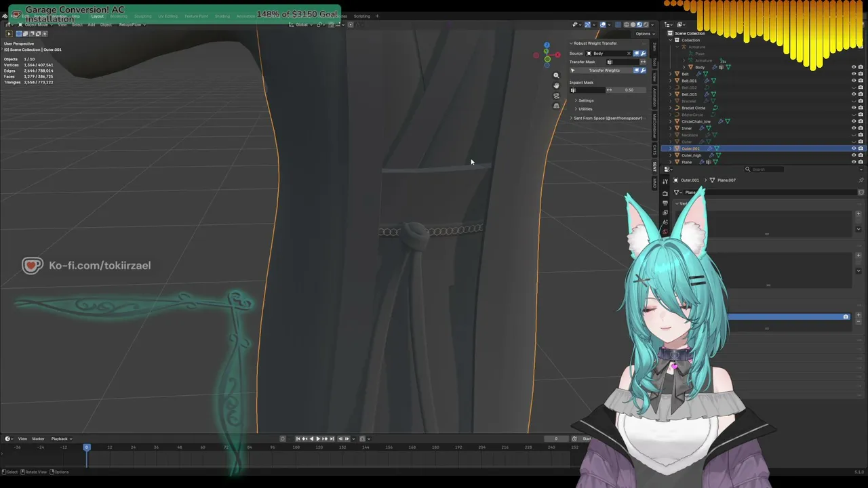The image size is (868, 488).
Task: Open the Options dropdown in viewport header
Action: point(644,34)
